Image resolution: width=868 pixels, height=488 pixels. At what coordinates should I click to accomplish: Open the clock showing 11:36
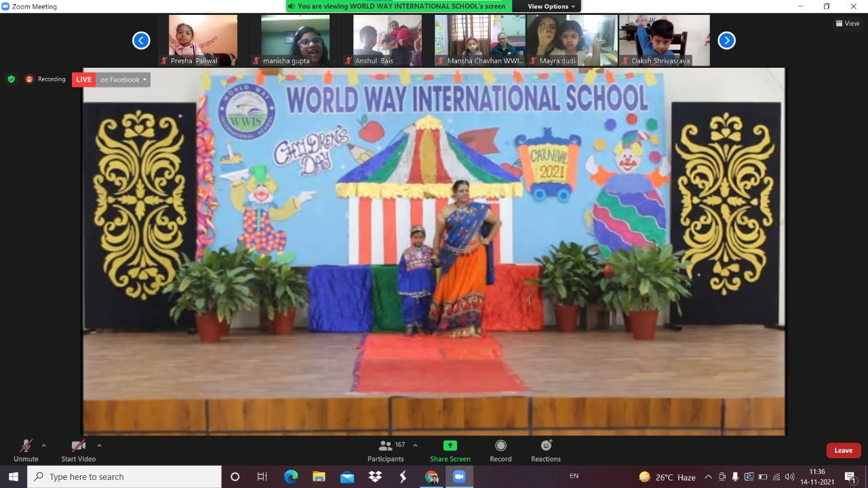[x=817, y=477]
